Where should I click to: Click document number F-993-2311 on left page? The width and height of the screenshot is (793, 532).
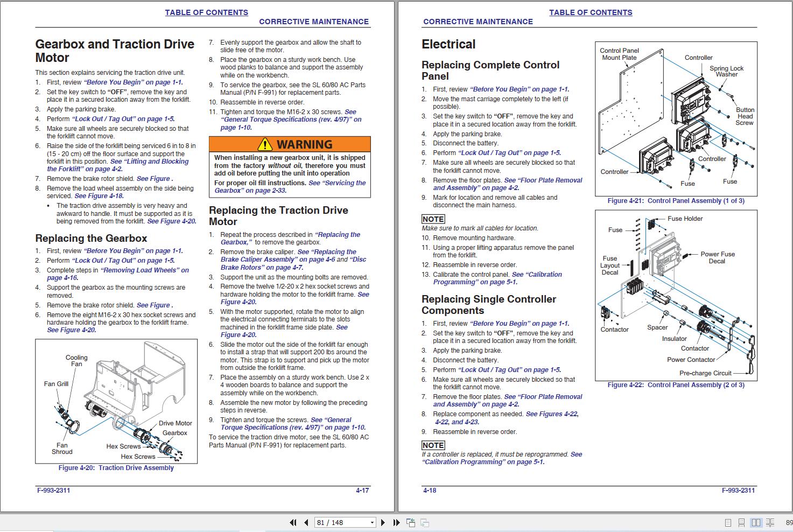tap(53, 491)
